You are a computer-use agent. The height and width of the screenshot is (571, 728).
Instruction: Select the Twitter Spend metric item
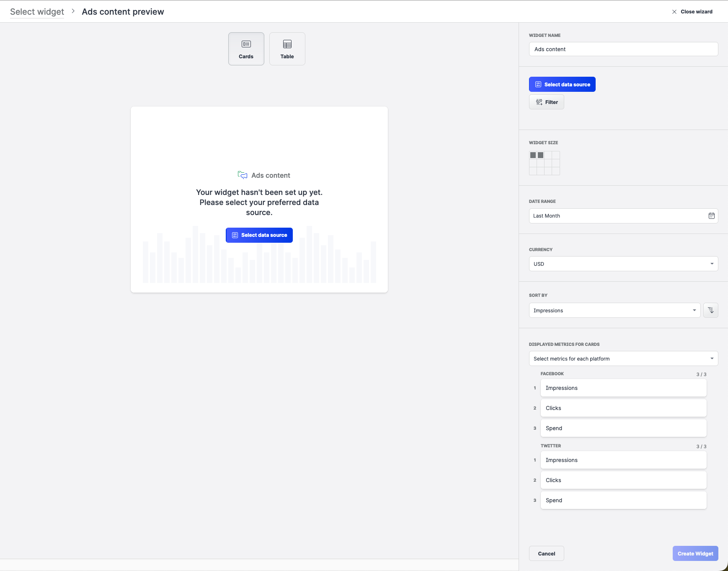pyautogui.click(x=623, y=500)
